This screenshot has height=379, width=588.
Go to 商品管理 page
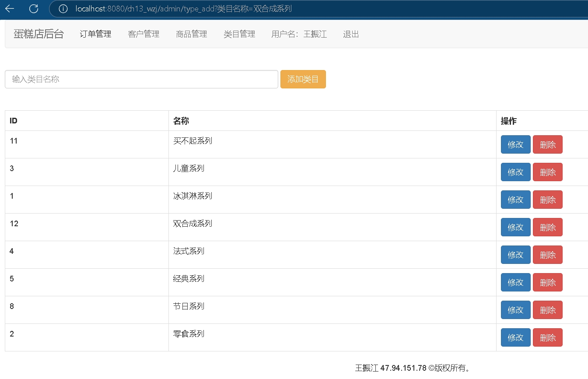tap(191, 34)
